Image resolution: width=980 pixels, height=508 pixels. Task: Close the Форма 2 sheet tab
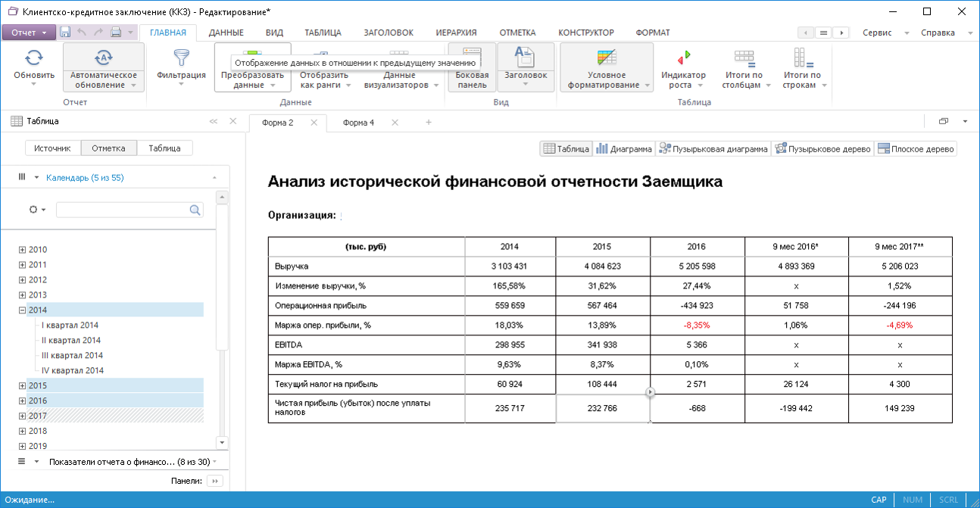(314, 123)
